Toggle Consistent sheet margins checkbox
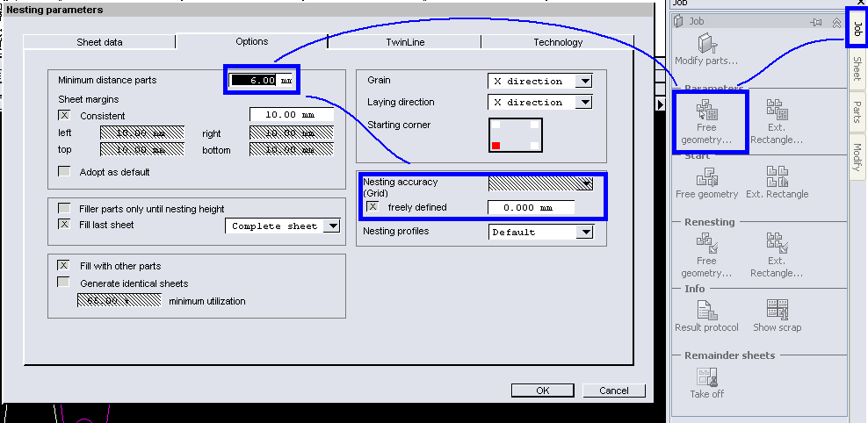This screenshot has width=868, height=423. [x=64, y=116]
